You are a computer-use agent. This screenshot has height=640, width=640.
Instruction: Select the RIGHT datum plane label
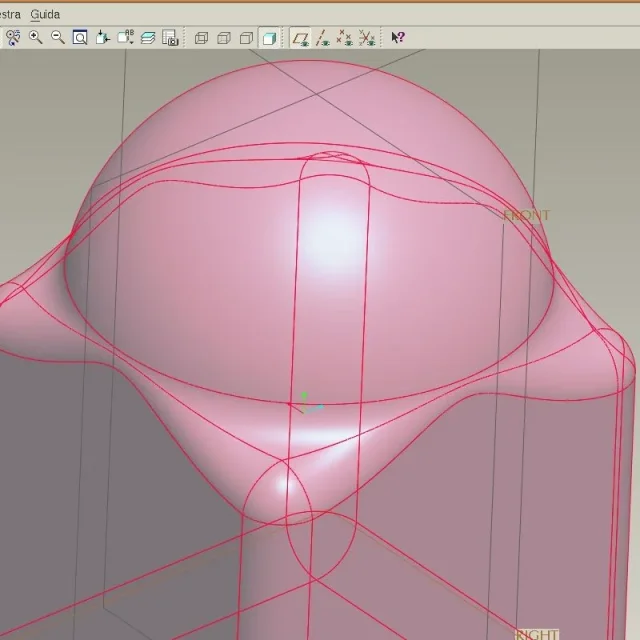pyautogui.click(x=537, y=634)
